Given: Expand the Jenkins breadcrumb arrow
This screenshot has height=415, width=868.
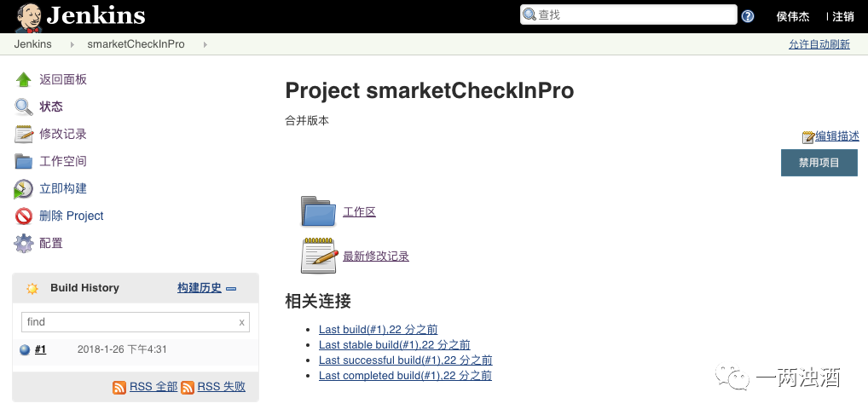Looking at the screenshot, I should click(x=72, y=45).
